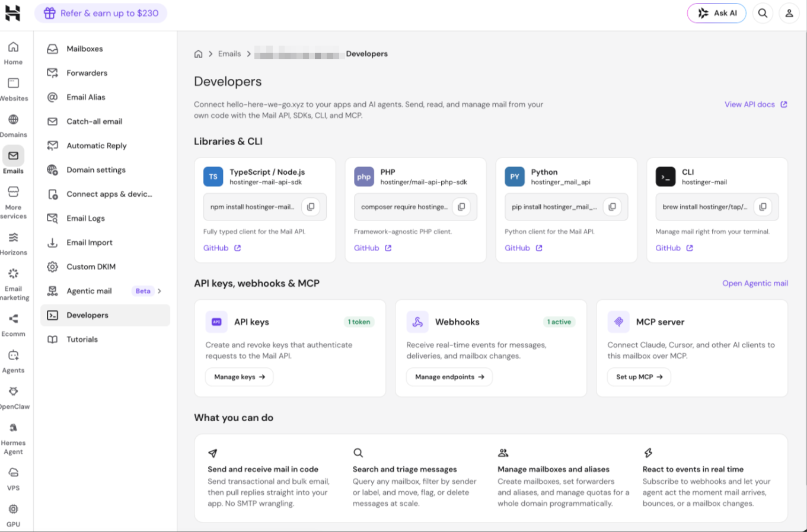Screen dimensions: 807x532
Task: Copy the npm install hostinger-mail command
Action: coord(311,207)
